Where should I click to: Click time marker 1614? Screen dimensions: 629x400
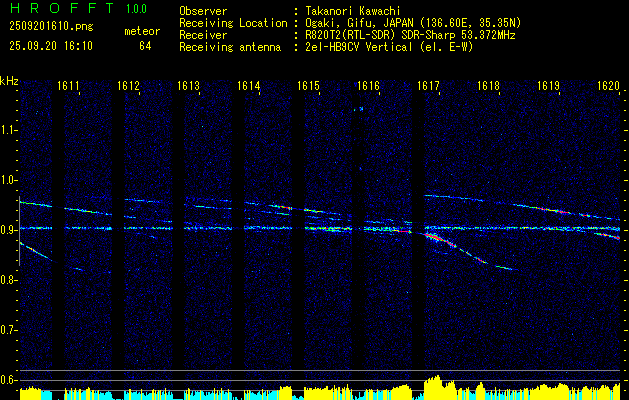[249, 85]
